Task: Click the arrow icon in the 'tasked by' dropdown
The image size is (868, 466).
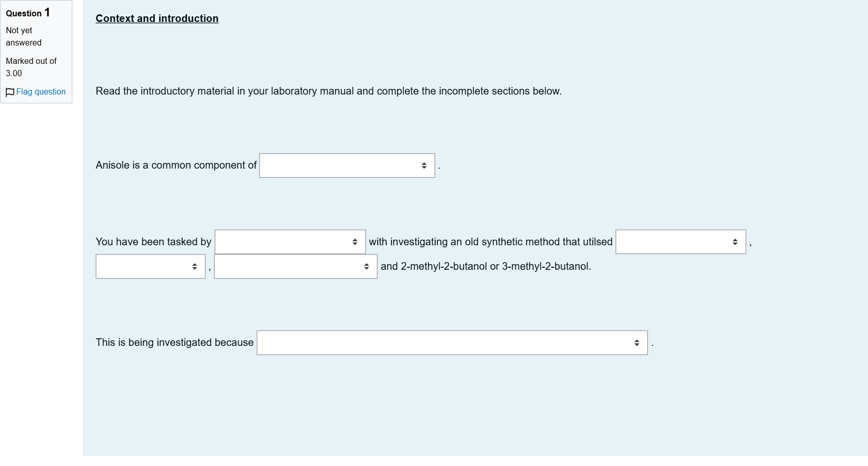Action: [355, 242]
